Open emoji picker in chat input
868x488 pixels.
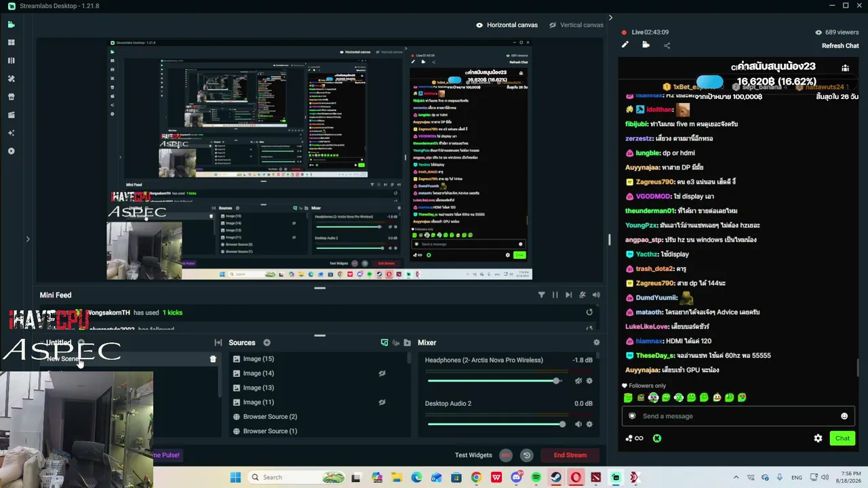pyautogui.click(x=844, y=416)
